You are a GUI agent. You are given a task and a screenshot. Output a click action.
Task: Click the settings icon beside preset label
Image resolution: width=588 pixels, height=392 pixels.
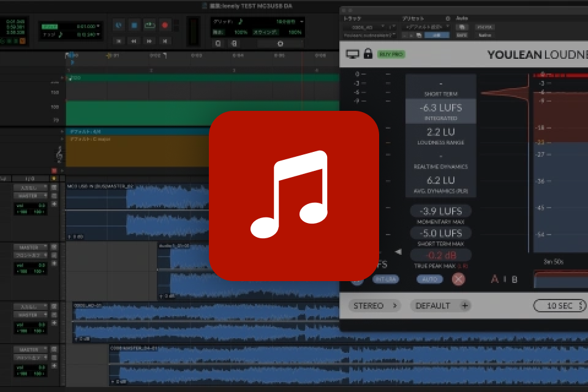coord(447,18)
